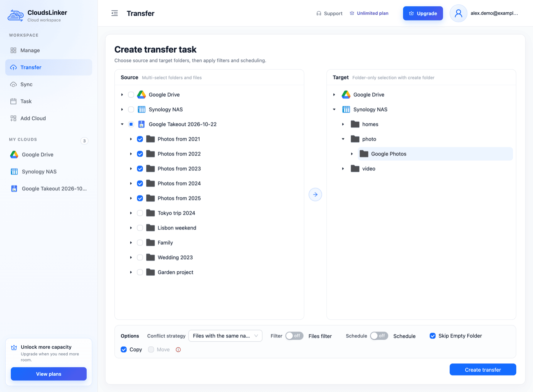Screen dimensions: 533x392
Task: Expand Wedding 2023 folder
Action: 131,257
